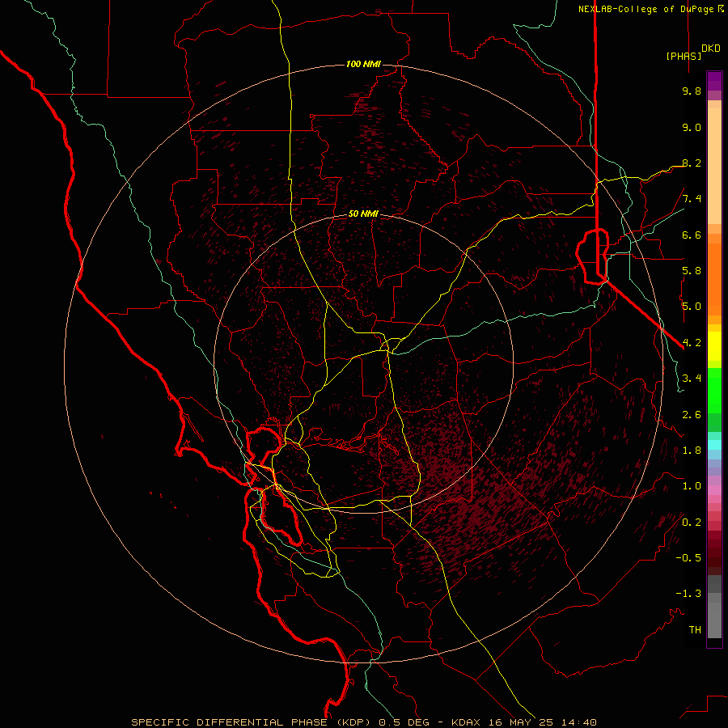Click the -1.3 value on the color scale

(688, 594)
